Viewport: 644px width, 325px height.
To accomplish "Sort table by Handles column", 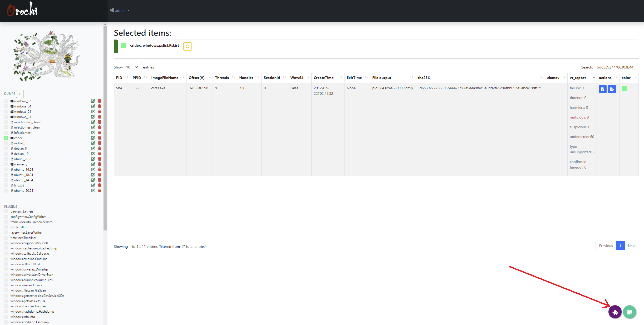I will (x=249, y=78).
